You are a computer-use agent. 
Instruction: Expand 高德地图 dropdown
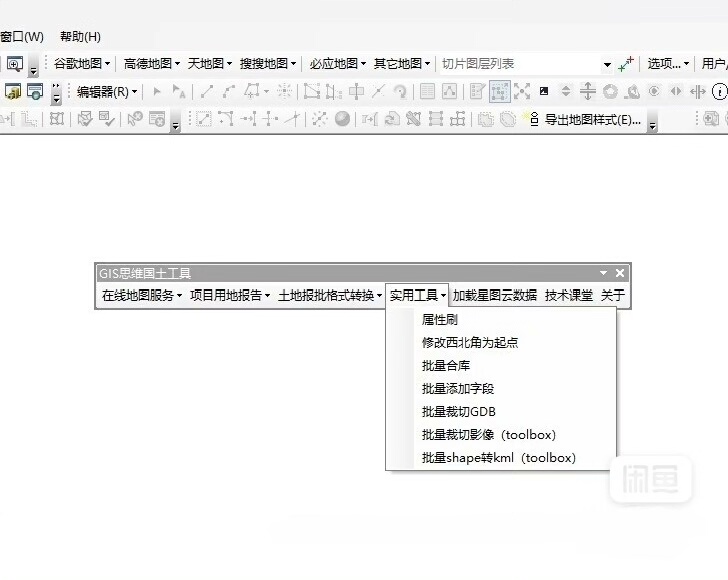(x=152, y=64)
